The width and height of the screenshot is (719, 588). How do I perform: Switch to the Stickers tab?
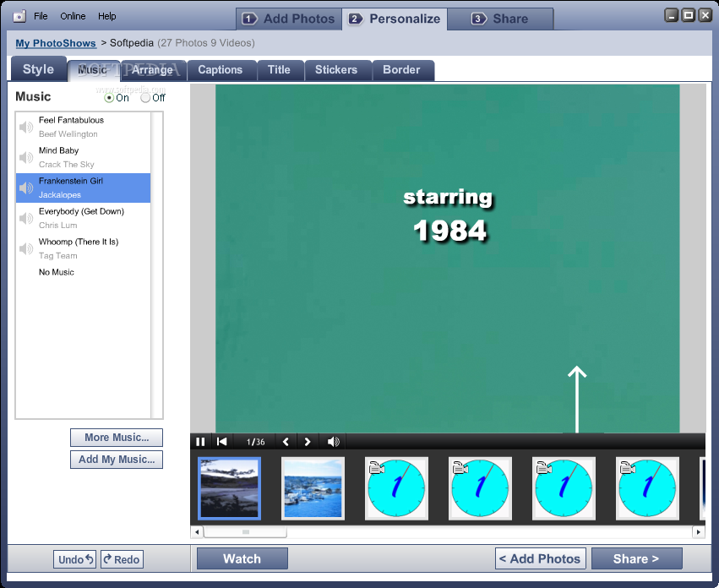click(x=337, y=70)
